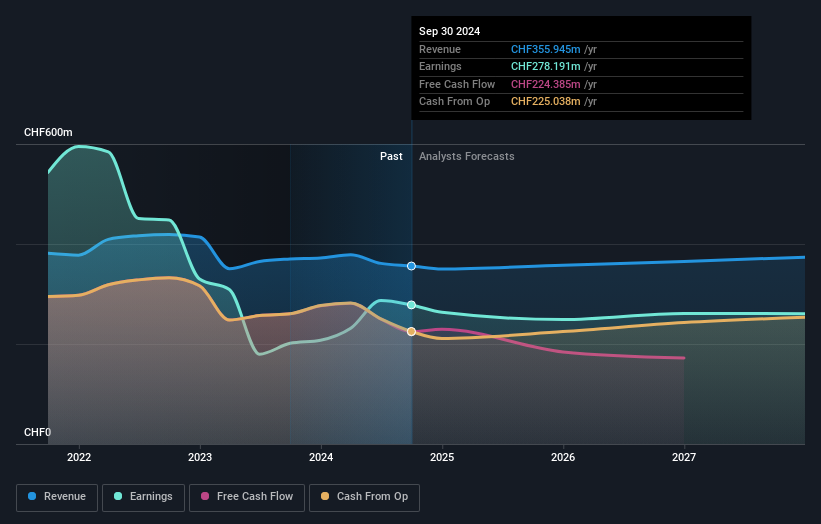Click the Earnings row label in tooltip
Screen dimensions: 821x524
(440, 66)
